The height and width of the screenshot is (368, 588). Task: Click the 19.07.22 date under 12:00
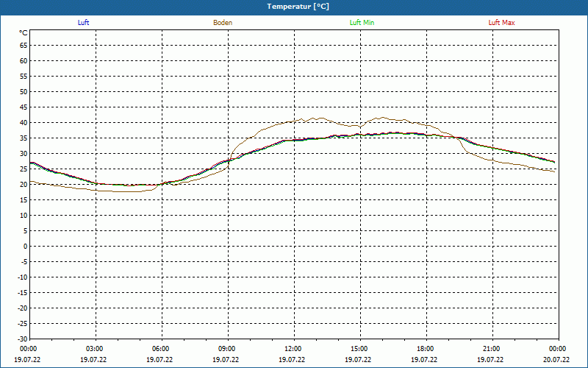(x=291, y=359)
